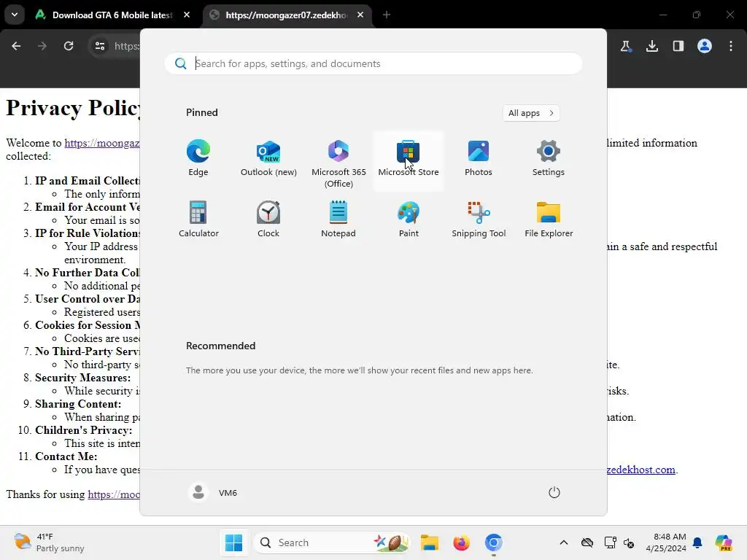Open Microsoft Store from pinned apps

[409, 160]
